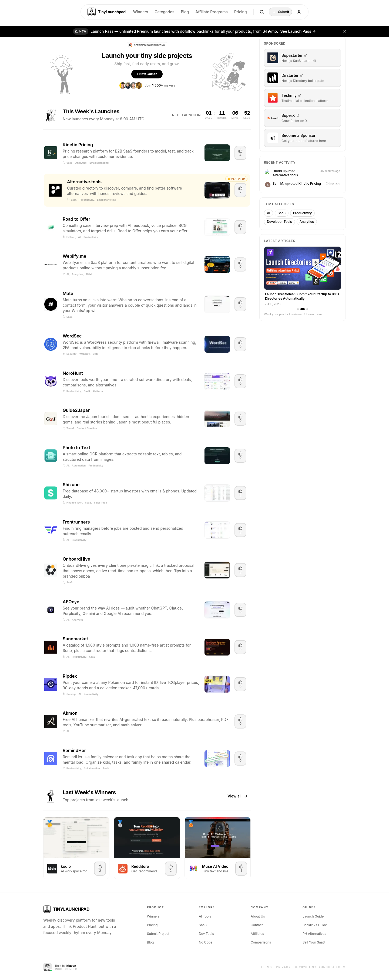This screenshot has height=980, width=389.
Task: Open footer About Us link
Action: tap(257, 916)
